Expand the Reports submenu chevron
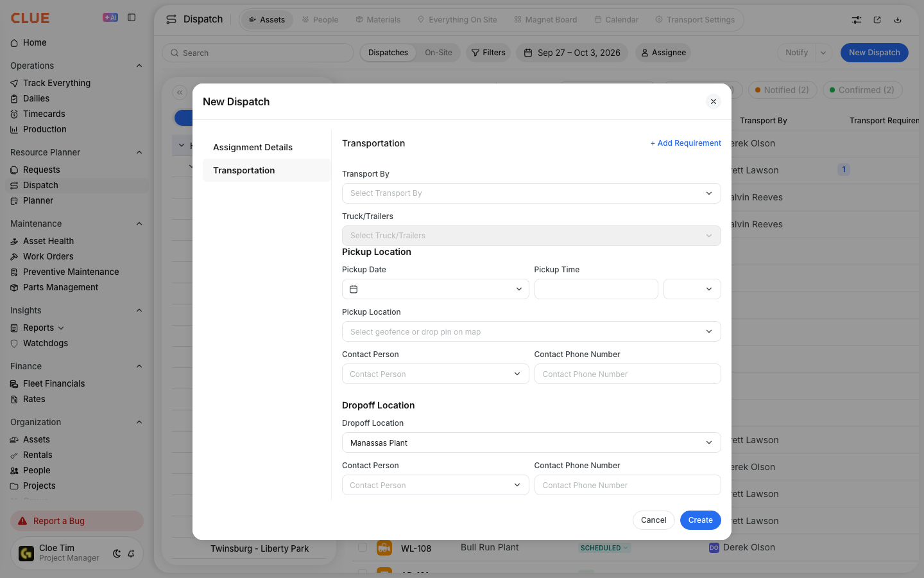 61,328
